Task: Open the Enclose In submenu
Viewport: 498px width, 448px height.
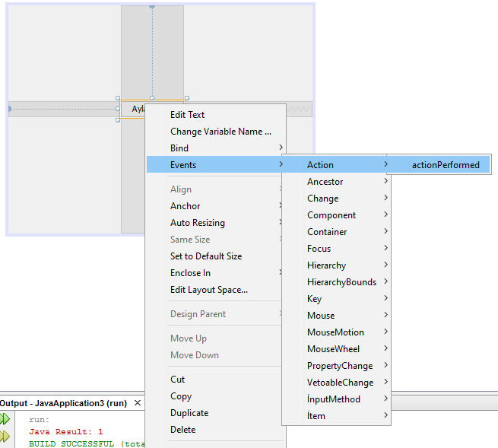Action: point(216,273)
